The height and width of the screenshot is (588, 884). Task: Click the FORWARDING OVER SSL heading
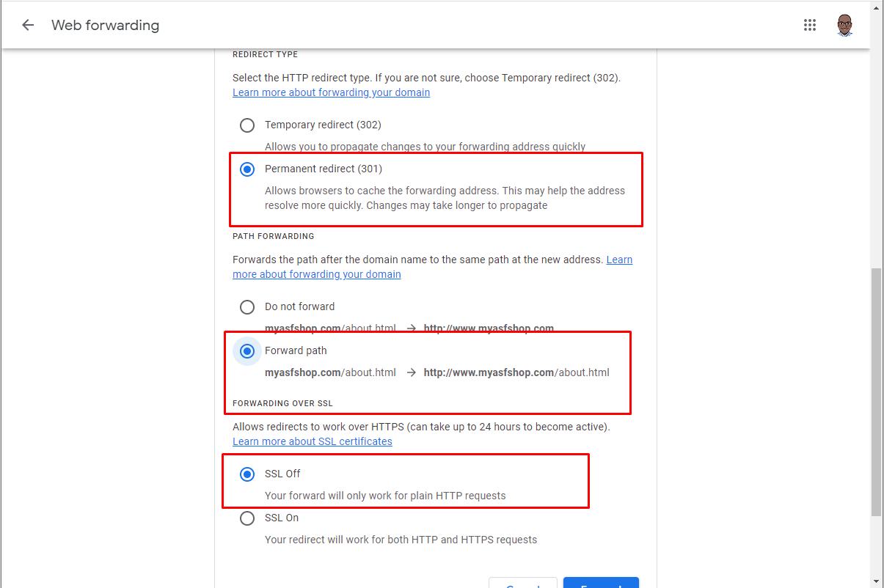(283, 403)
